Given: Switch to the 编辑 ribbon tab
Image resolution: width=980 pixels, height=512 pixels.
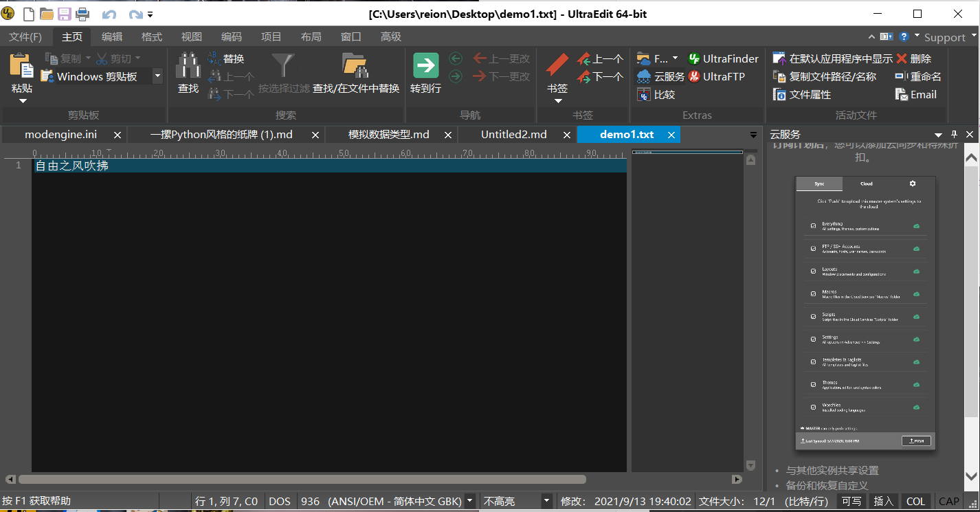Looking at the screenshot, I should pyautogui.click(x=112, y=36).
